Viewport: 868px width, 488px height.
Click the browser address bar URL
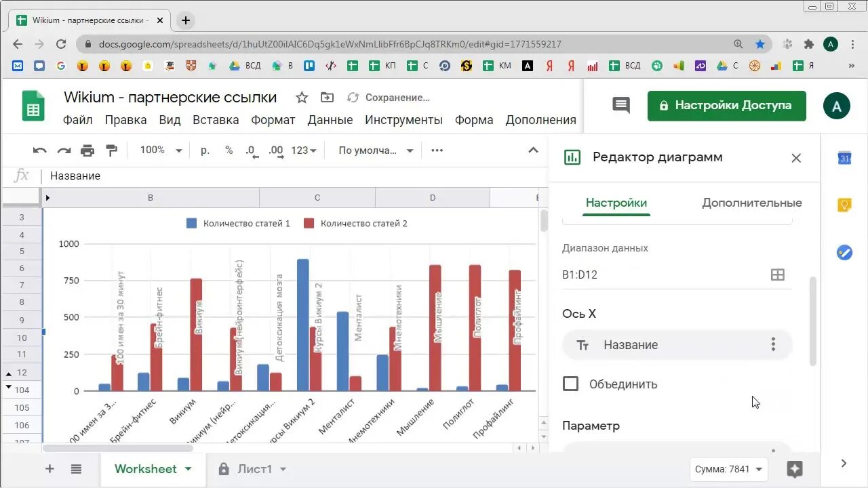point(330,44)
